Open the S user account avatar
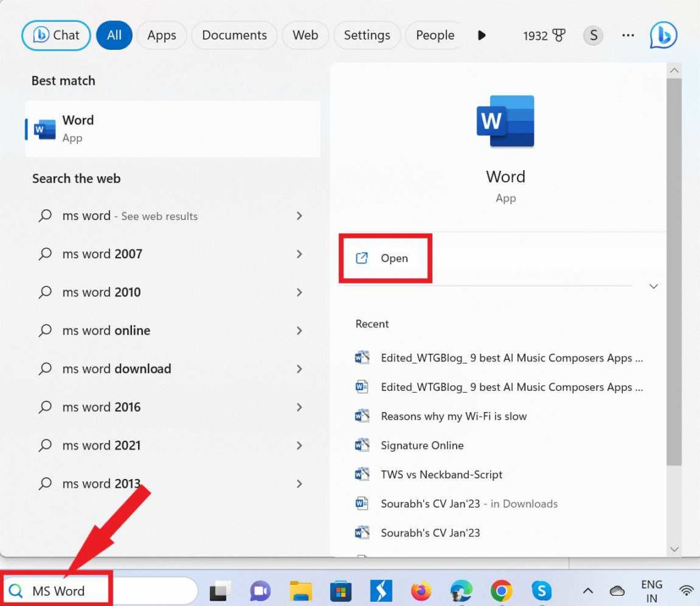 click(x=593, y=36)
